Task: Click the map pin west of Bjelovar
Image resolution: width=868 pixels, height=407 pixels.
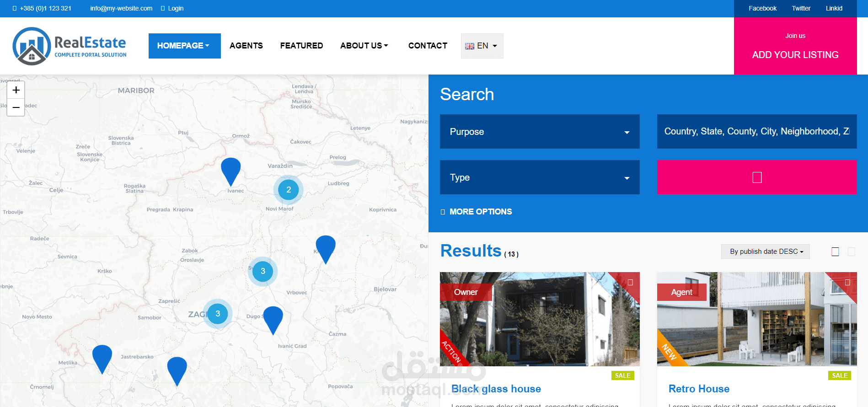Action: coord(326,249)
